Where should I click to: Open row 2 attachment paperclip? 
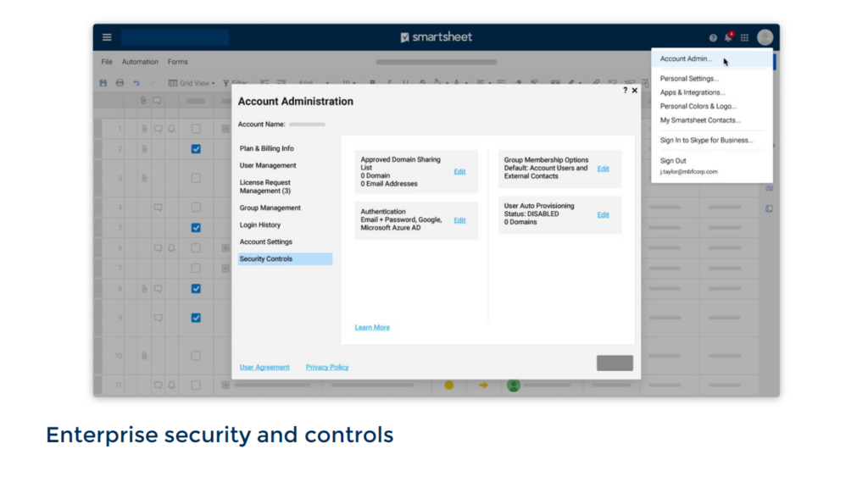[144, 149]
